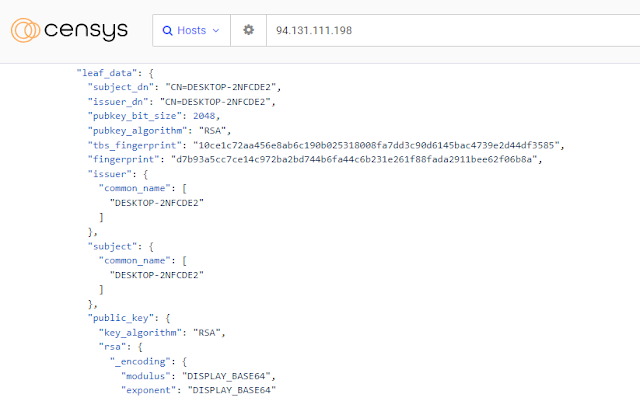Click the "_encoding" key
640x401 pixels.
tap(140, 362)
